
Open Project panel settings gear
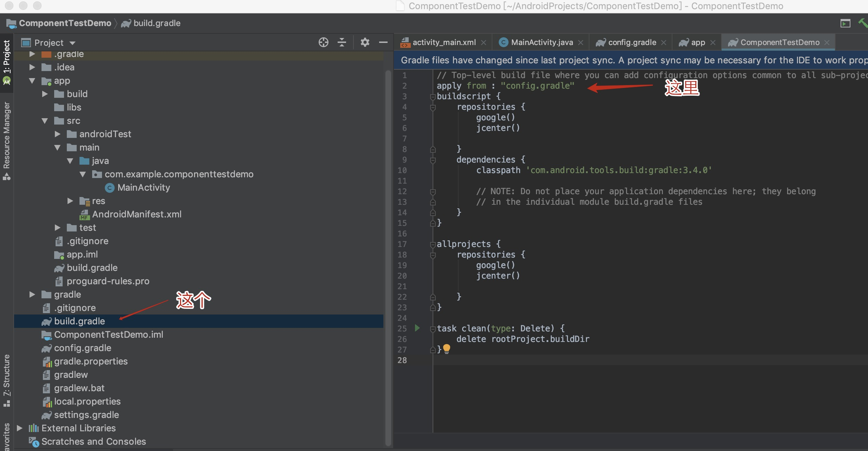tap(365, 43)
